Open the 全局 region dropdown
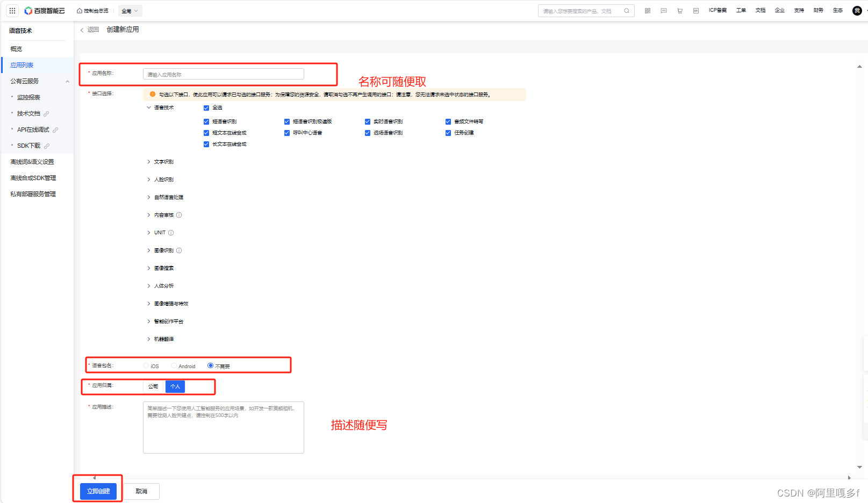Viewport: 868px width, 503px height. [x=130, y=11]
